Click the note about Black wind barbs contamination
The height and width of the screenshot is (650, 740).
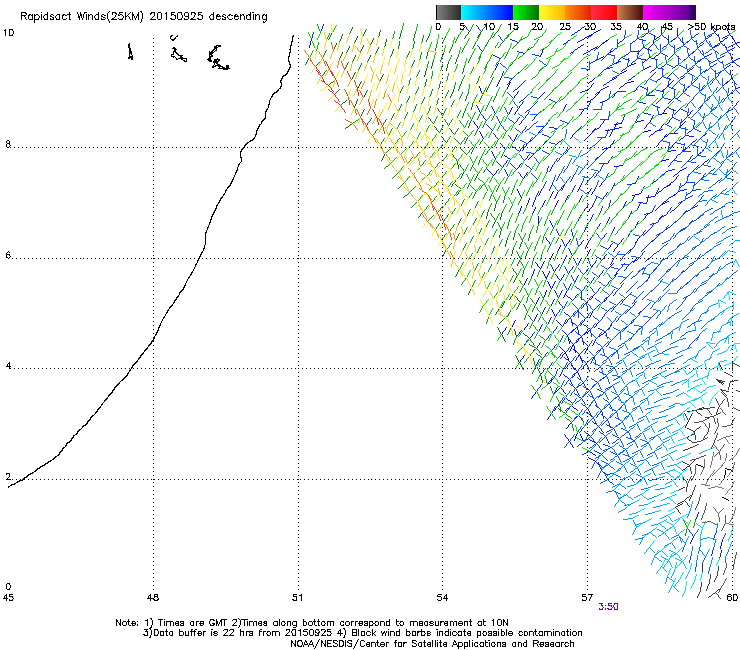pos(460,633)
